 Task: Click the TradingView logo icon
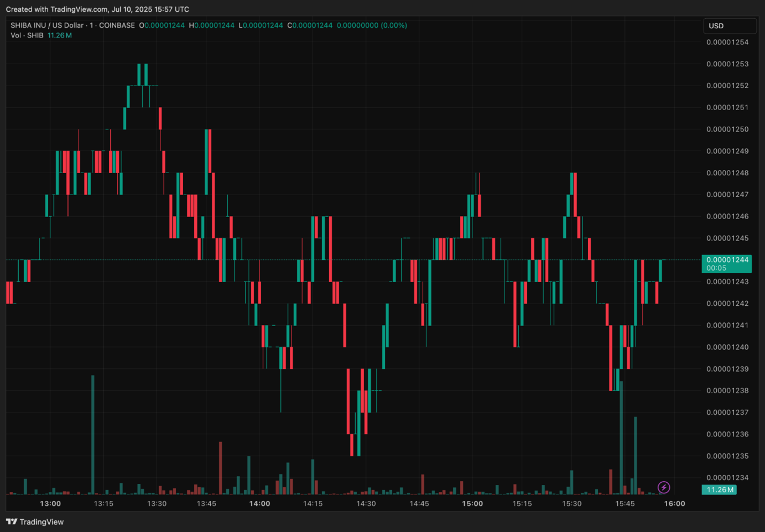(x=12, y=522)
